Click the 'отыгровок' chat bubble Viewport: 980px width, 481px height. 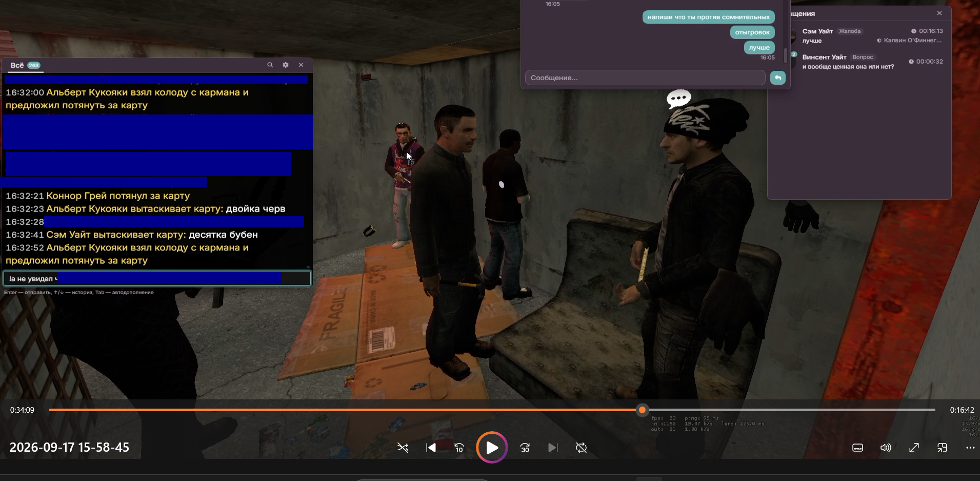pyautogui.click(x=752, y=32)
